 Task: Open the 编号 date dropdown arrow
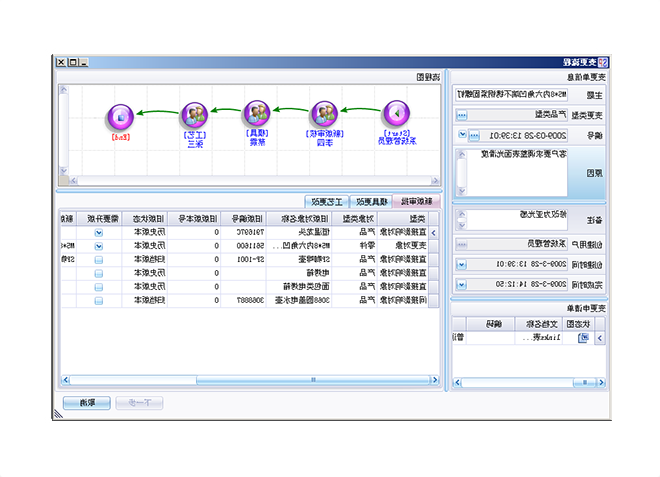[461, 134]
